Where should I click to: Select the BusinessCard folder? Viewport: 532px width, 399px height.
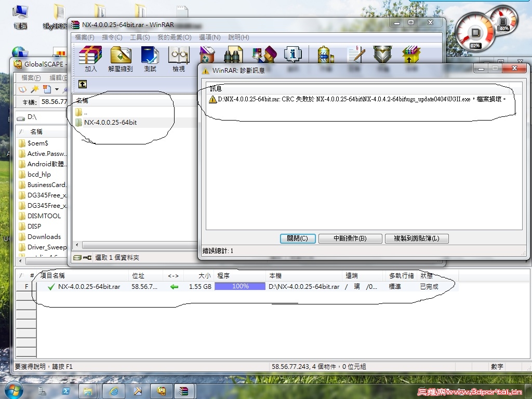[x=44, y=185]
